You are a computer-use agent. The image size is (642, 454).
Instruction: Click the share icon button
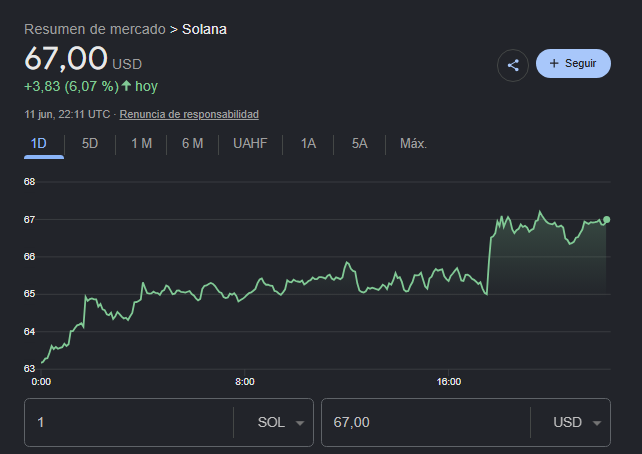[513, 65]
